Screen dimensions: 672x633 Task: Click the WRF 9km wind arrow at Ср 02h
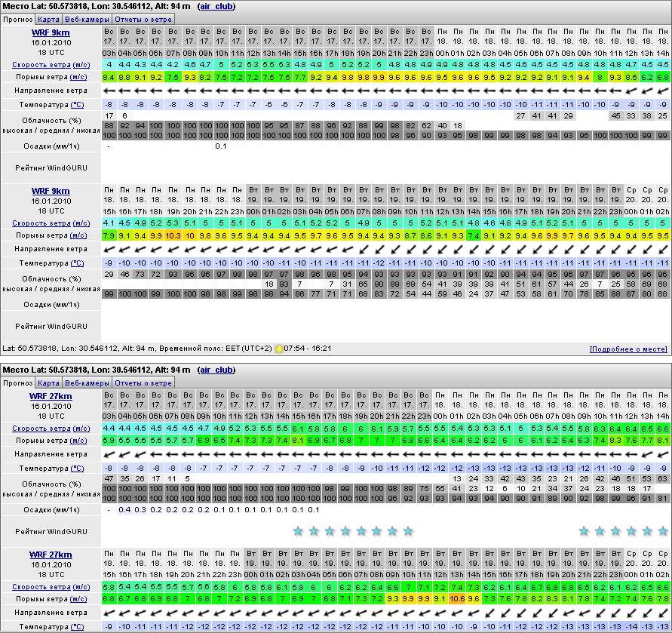(x=662, y=249)
